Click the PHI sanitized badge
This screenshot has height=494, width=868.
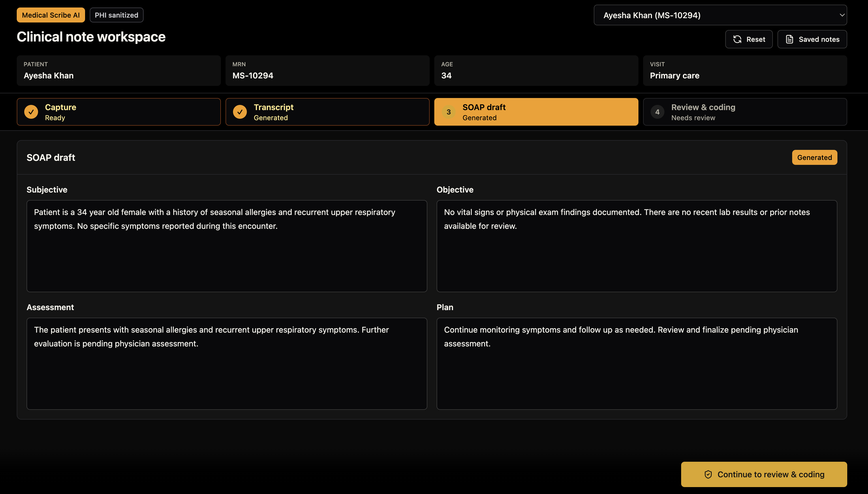[117, 15]
